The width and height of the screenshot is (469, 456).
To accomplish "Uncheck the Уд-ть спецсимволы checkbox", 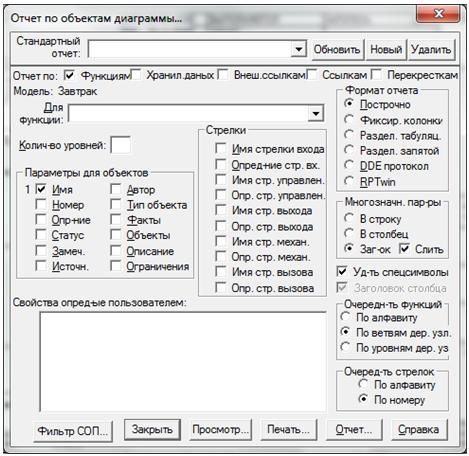I will coord(342,272).
